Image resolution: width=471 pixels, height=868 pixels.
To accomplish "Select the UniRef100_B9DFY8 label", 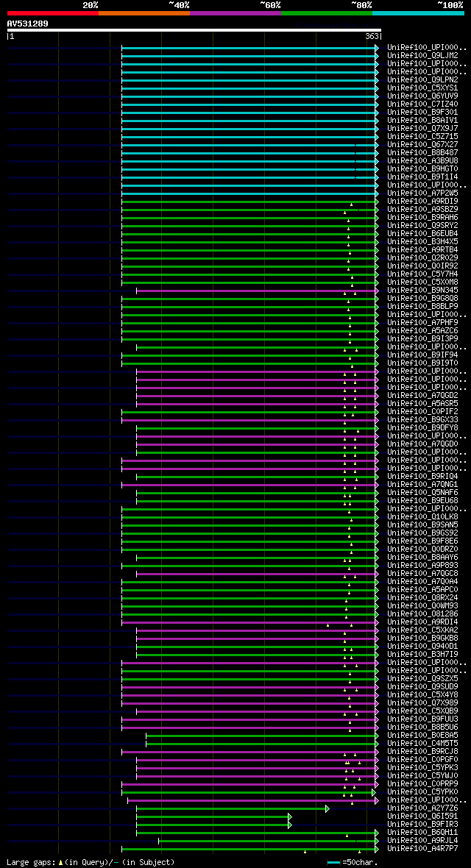I will (422, 428).
